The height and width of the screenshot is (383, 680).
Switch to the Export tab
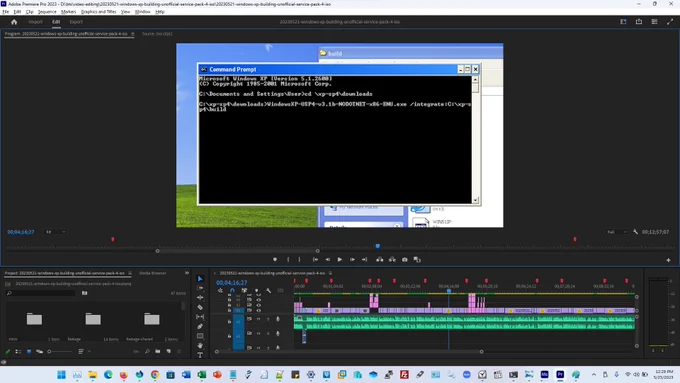pos(76,22)
